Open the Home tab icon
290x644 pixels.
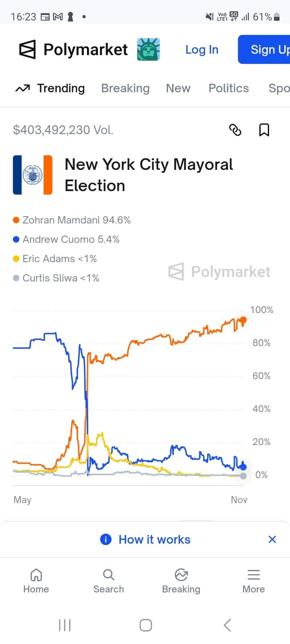(36, 575)
